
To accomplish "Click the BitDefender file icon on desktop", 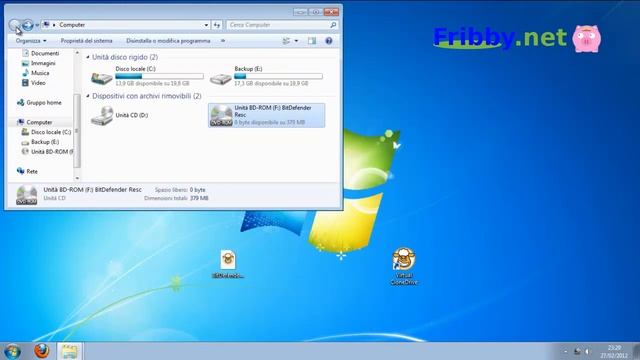I will click(228, 260).
